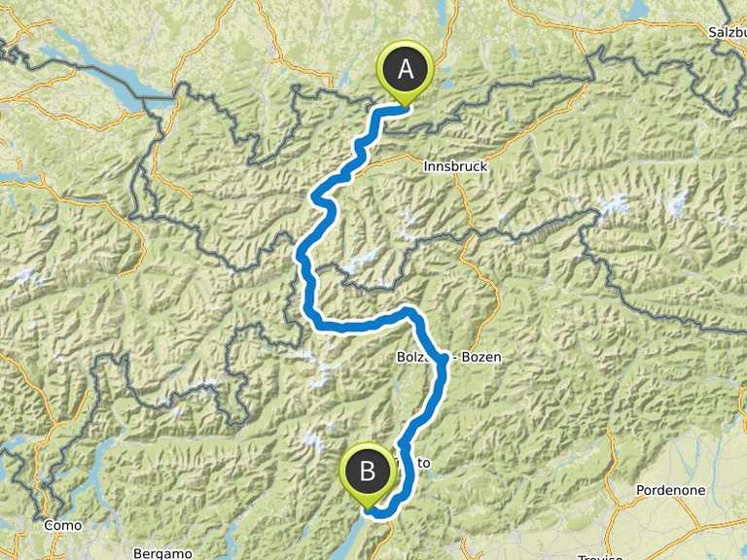Click the Bolzano - Bozen label
This screenshot has width=747, height=560.
point(448,357)
